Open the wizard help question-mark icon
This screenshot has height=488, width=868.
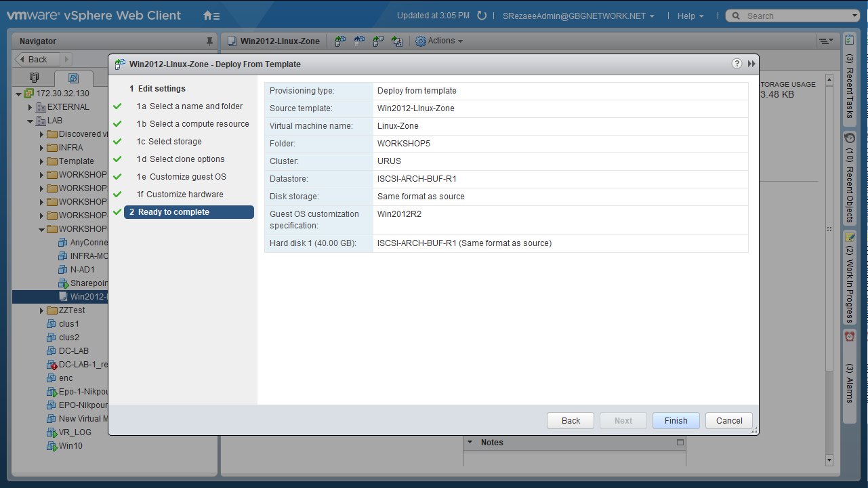pyautogui.click(x=737, y=64)
